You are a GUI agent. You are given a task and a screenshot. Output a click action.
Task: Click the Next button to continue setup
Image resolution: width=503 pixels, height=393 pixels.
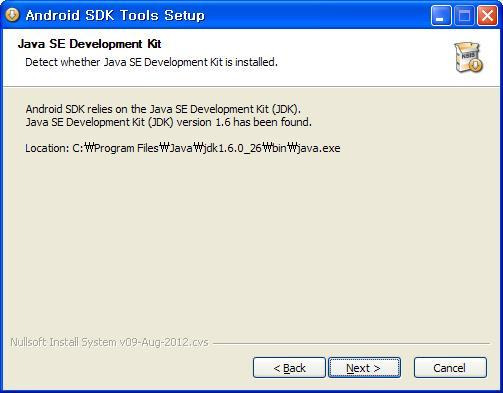(x=364, y=368)
